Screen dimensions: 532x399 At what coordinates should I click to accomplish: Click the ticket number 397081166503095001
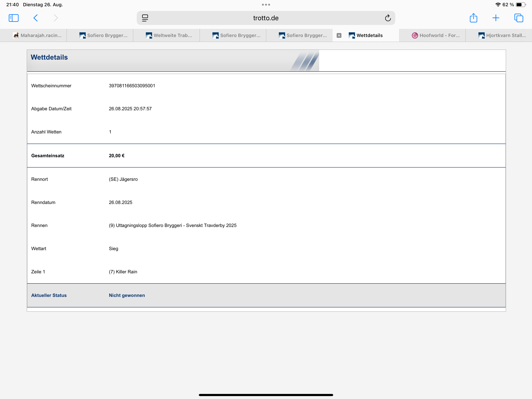(132, 86)
